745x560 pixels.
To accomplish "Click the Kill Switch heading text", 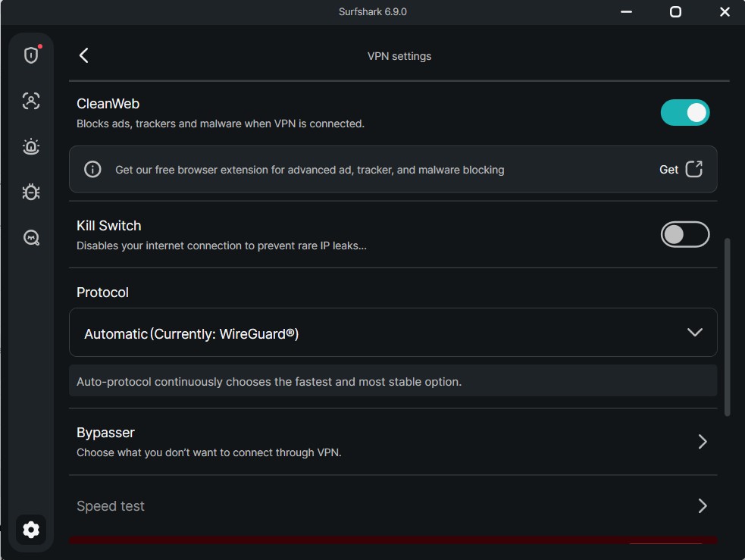I will click(x=109, y=226).
